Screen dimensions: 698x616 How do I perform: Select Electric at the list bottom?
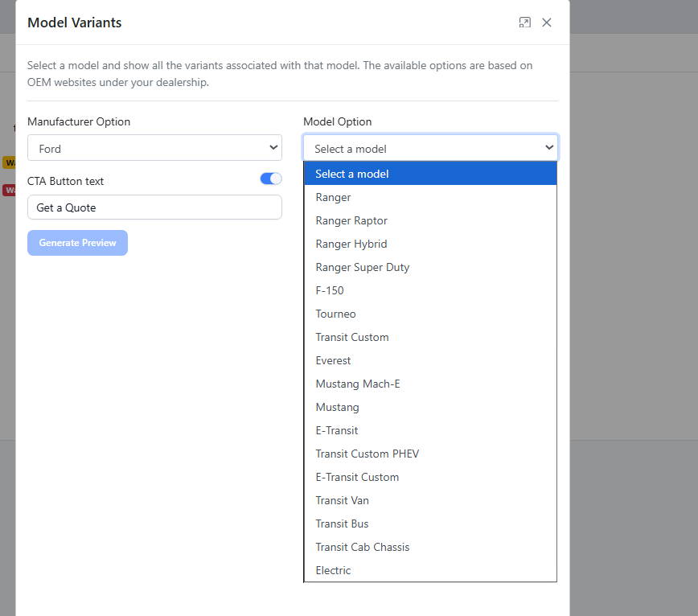[x=333, y=570]
